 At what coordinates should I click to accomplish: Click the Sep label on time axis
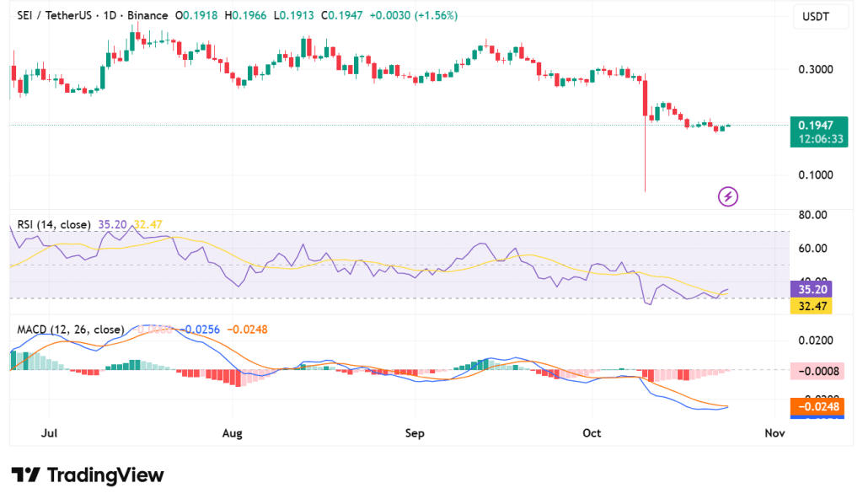tap(413, 433)
